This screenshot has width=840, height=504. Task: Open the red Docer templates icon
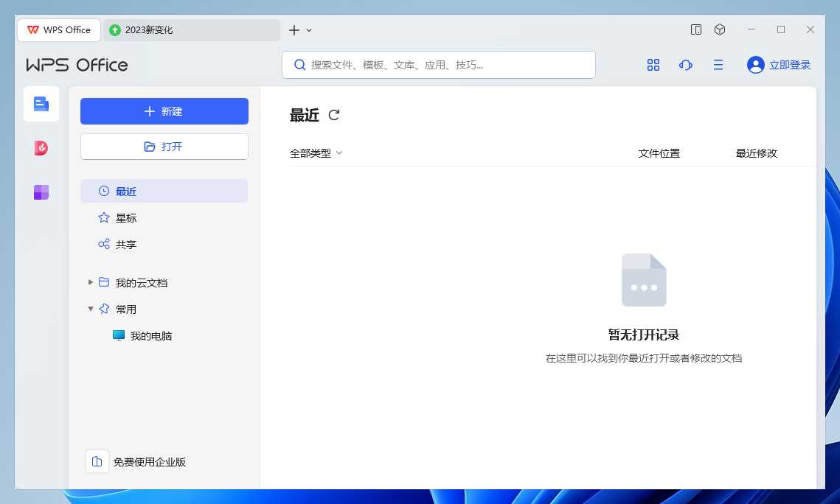pyautogui.click(x=41, y=147)
